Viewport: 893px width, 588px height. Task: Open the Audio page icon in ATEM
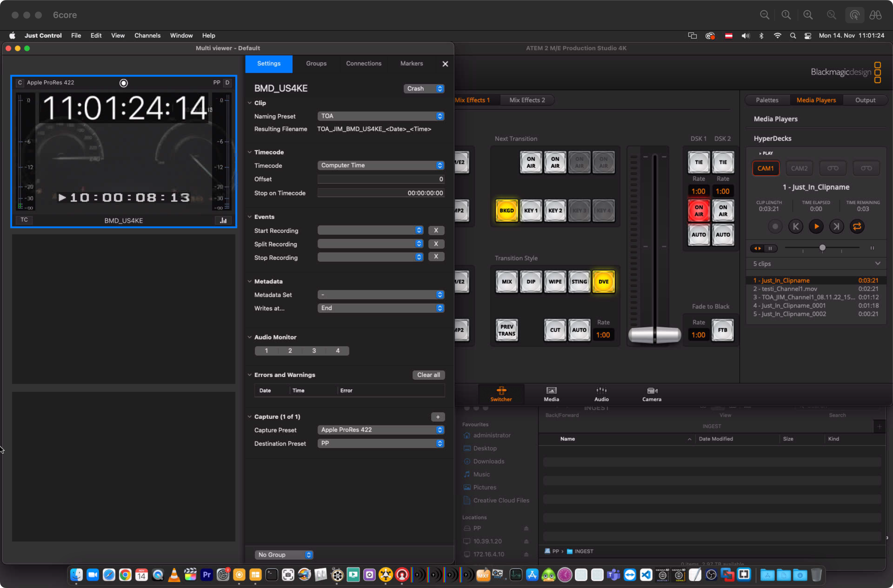[x=601, y=394]
